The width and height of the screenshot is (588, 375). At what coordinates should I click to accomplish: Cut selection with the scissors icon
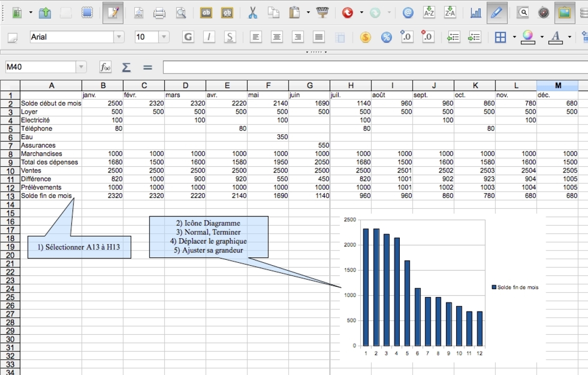point(253,13)
